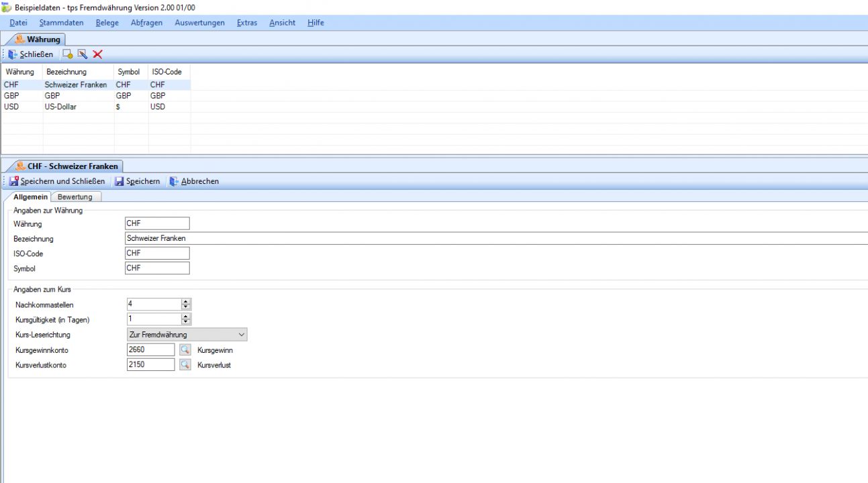Click the Speichern save button
This screenshot has height=483, width=868.
tap(138, 181)
